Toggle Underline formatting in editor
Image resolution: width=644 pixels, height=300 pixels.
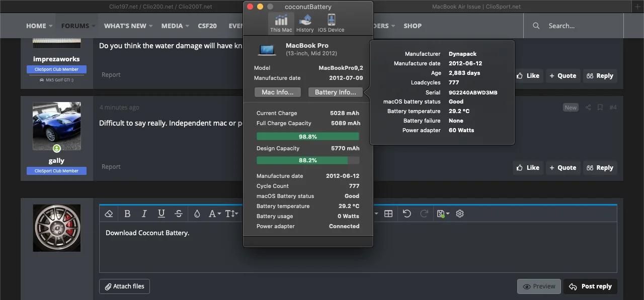(162, 214)
